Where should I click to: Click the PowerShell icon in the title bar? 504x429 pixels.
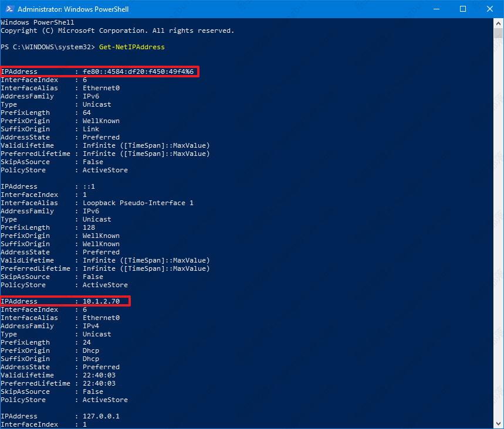coord(9,9)
